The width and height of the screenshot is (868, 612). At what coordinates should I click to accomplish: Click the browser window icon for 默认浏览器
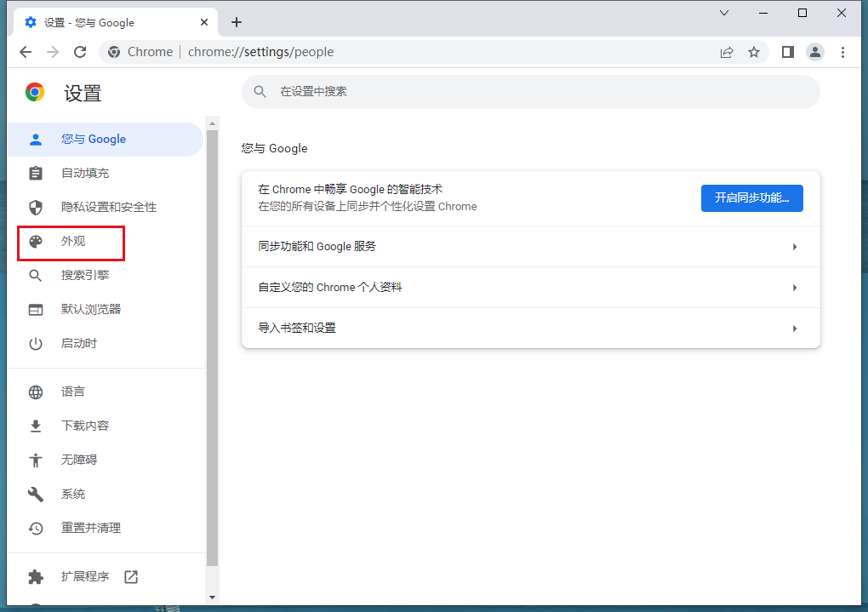pos(36,310)
